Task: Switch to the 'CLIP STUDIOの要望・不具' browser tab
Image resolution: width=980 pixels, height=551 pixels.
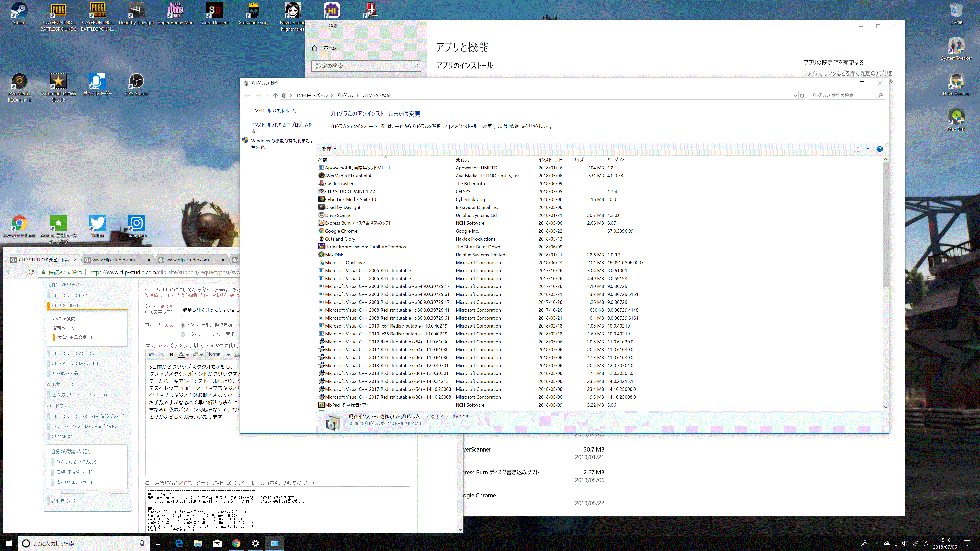Action: (44, 260)
